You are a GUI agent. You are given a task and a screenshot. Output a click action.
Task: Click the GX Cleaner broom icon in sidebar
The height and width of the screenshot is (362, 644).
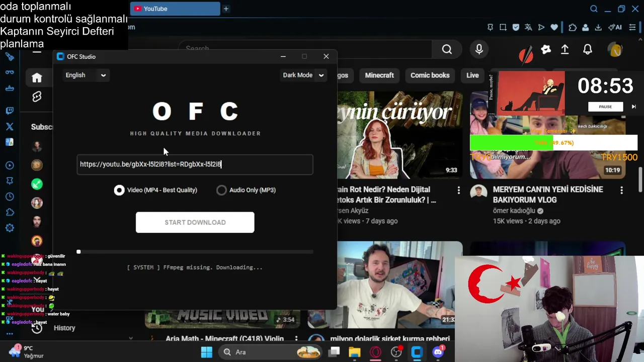(x=10, y=57)
